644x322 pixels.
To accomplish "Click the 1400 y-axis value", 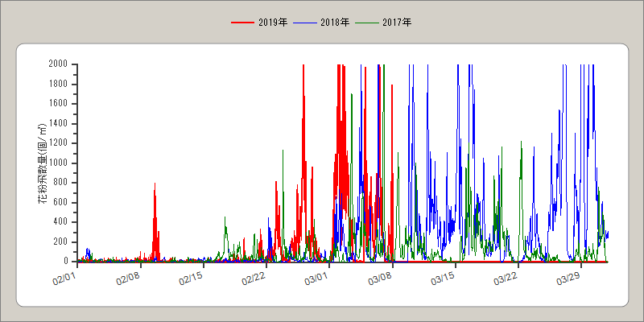I will [58, 124].
